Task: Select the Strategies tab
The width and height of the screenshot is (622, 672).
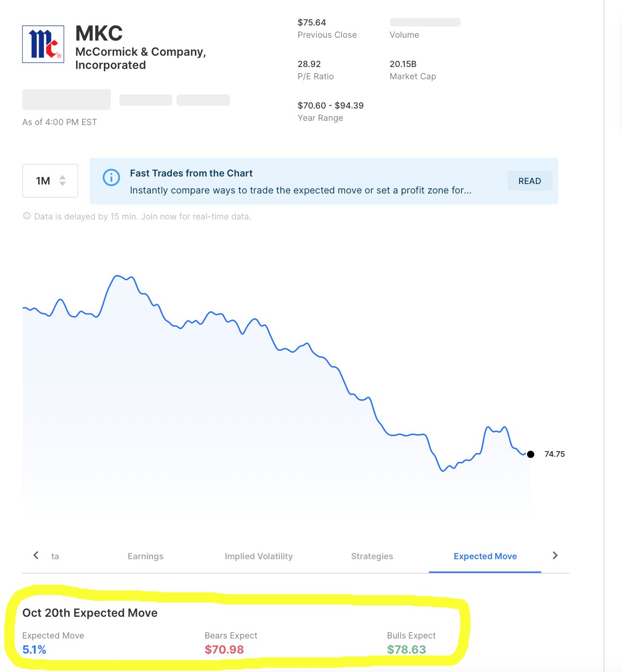Action: [x=372, y=556]
